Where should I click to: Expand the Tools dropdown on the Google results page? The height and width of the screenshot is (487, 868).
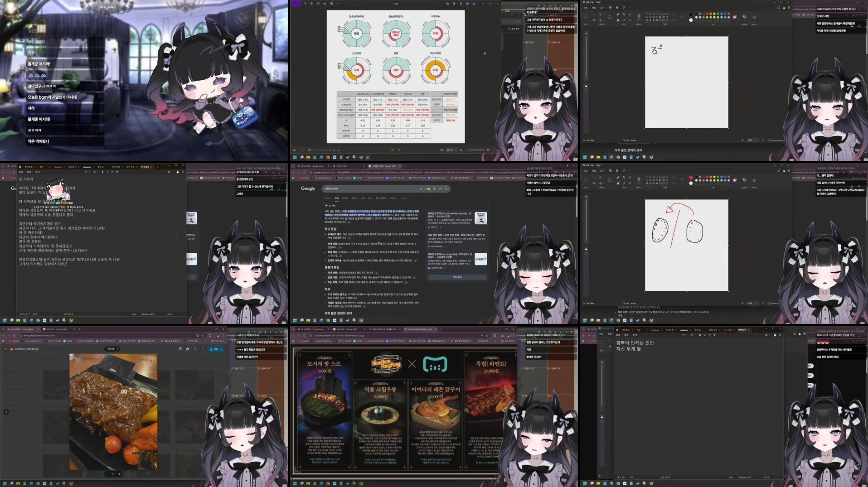point(404,198)
